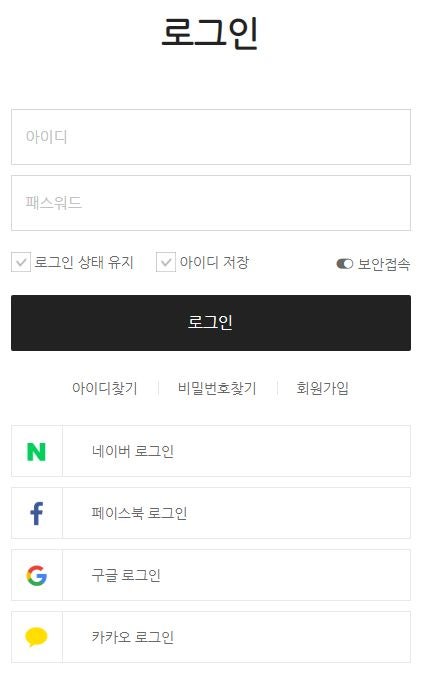This screenshot has height=675, width=427.
Task: Focus the 아이디 input field
Action: [x=211, y=137]
